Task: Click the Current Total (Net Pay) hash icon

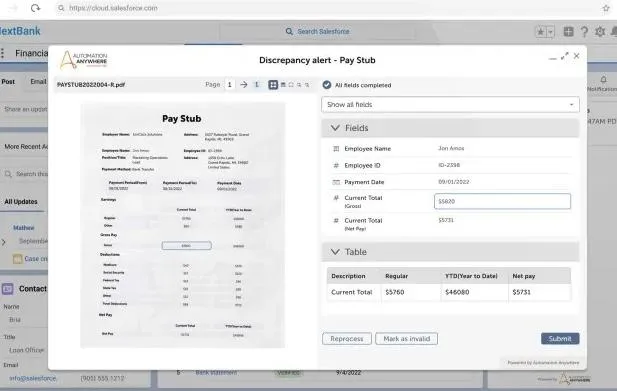Action: (336, 221)
